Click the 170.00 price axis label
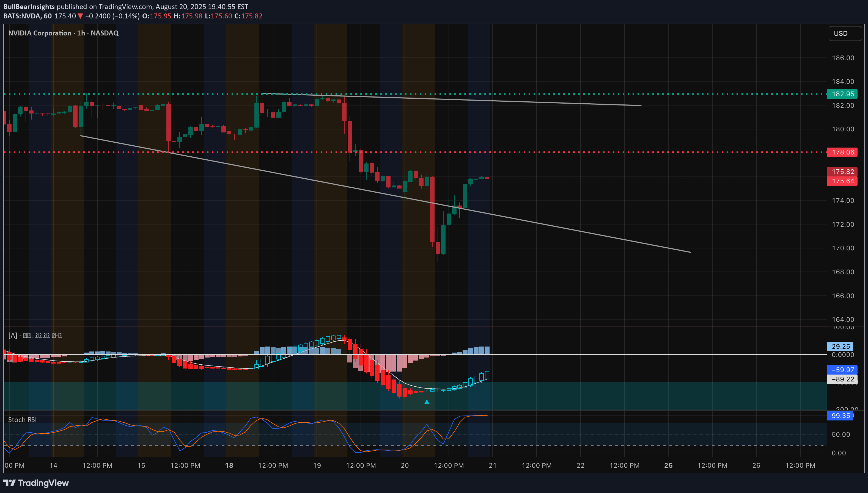This screenshot has height=493, width=868. point(843,248)
